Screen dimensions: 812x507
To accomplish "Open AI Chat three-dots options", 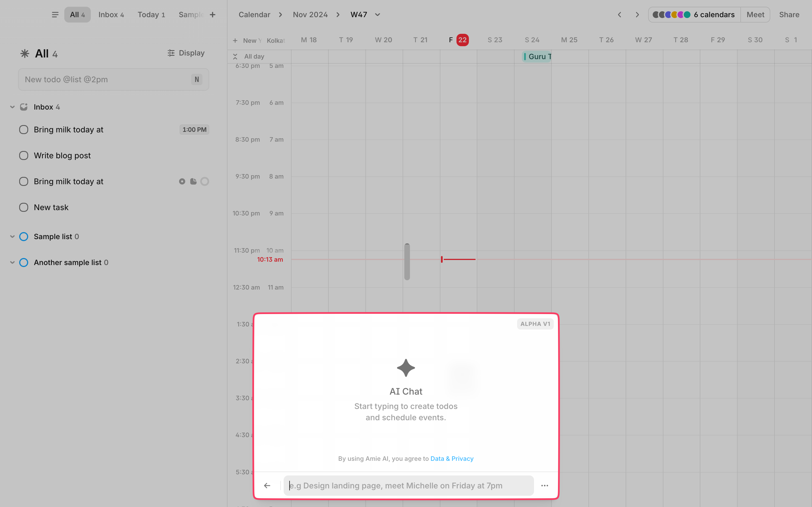I will [x=545, y=486].
